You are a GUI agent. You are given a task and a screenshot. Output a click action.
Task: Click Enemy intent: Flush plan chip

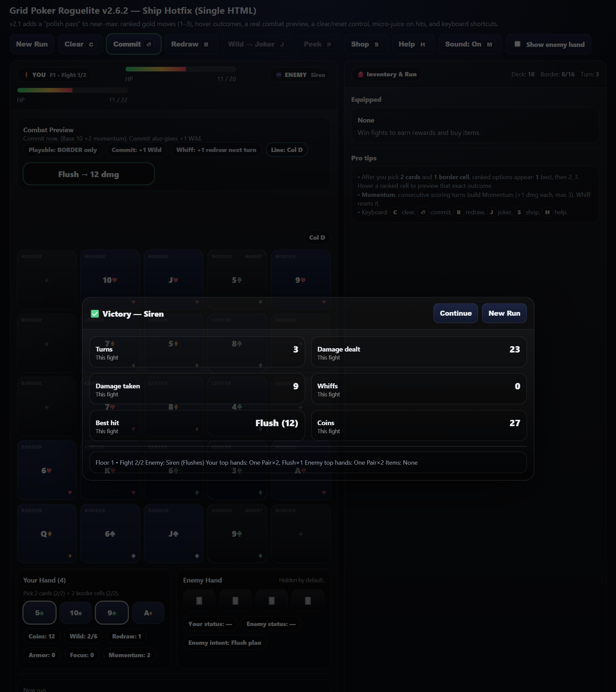tap(224, 642)
